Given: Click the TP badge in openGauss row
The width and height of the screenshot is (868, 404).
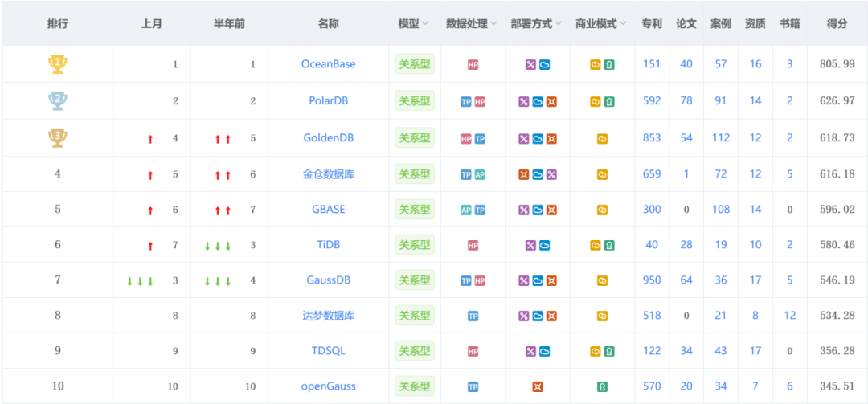Looking at the screenshot, I should click(x=473, y=387).
